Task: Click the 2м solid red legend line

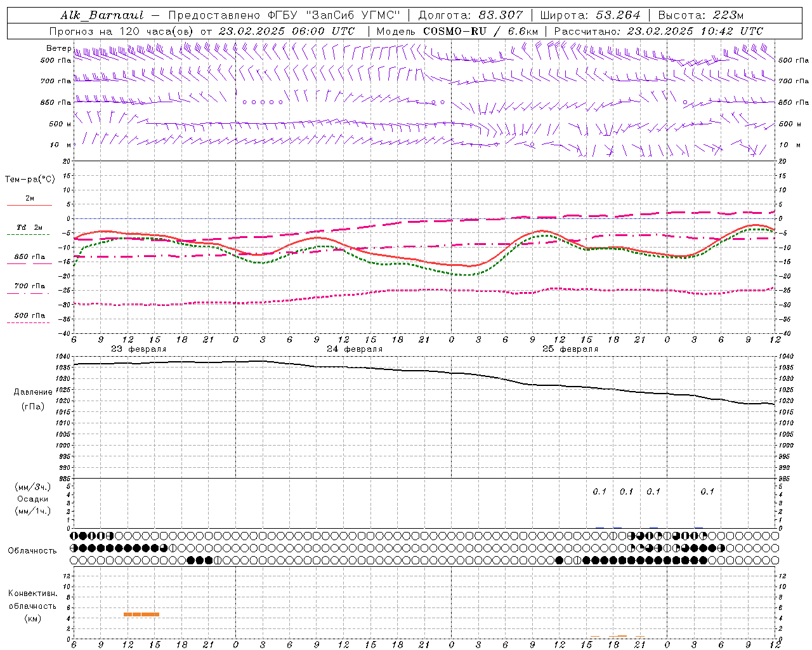Action: [29, 205]
